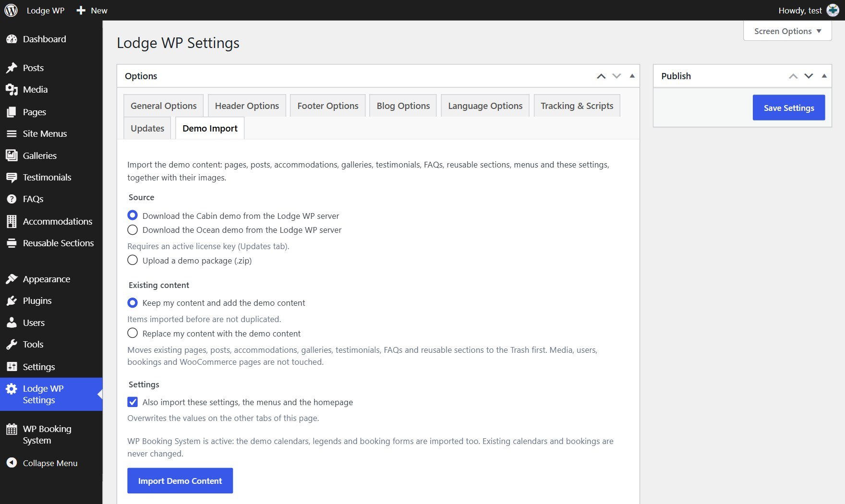
Task: Click the Site Menus hamburger icon
Action: point(12,134)
